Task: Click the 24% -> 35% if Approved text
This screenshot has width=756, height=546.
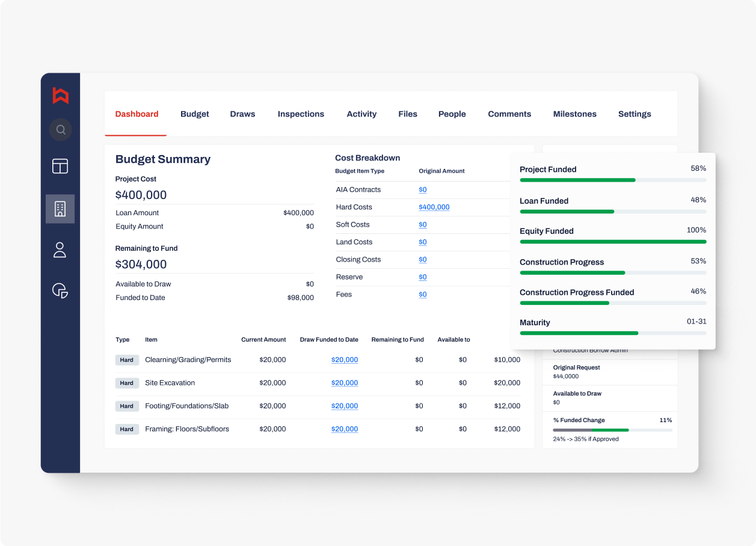Action: coord(586,439)
